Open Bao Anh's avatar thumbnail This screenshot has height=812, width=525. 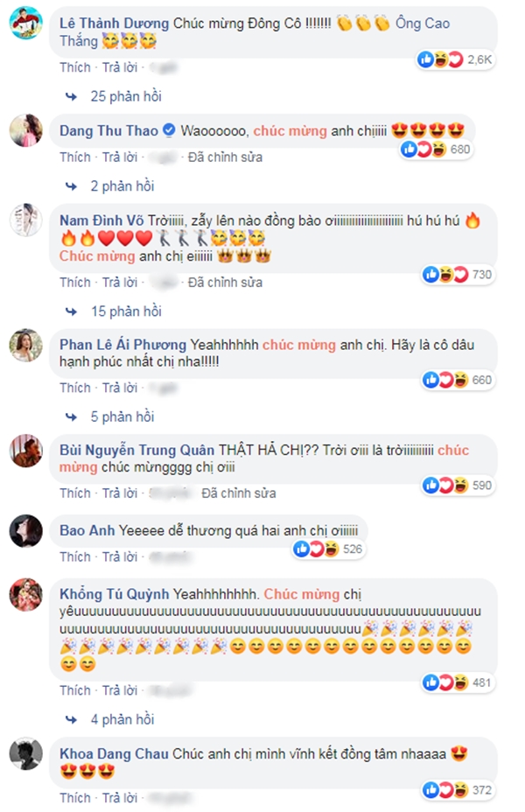point(26,531)
